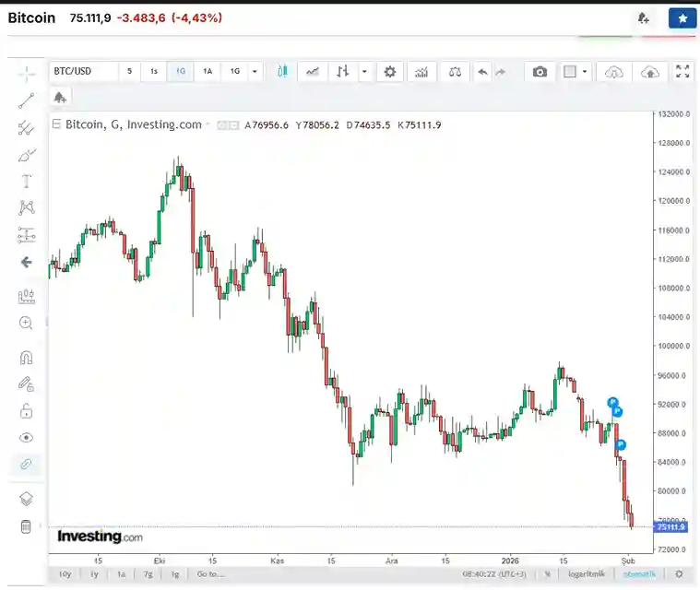Take a chart snapshot with the camera
Viewport: 700px width, 590px height.
pos(540,71)
